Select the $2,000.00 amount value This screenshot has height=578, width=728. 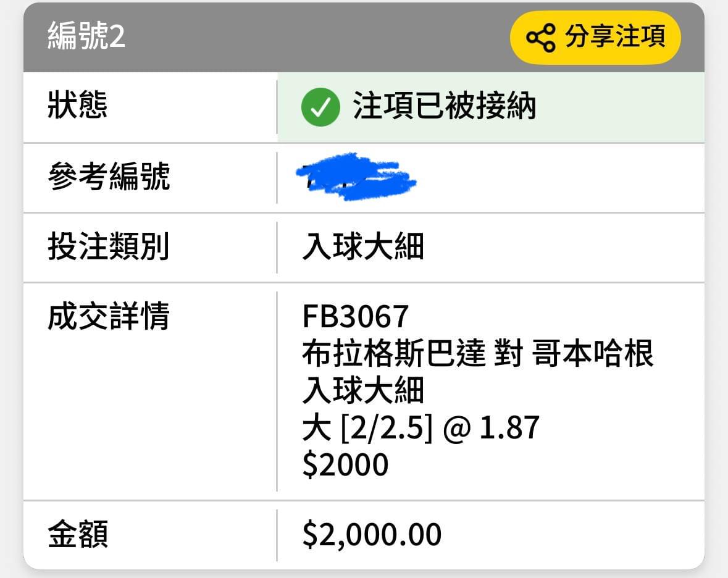(x=372, y=535)
